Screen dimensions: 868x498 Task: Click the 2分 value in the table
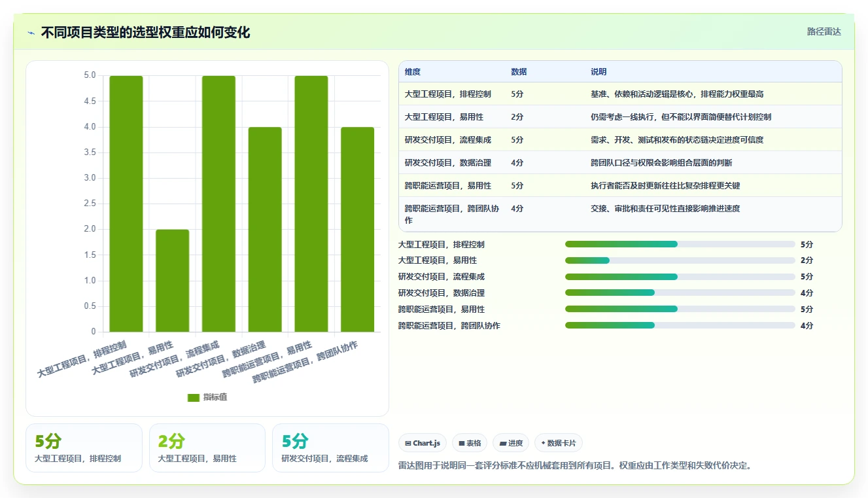(x=517, y=117)
